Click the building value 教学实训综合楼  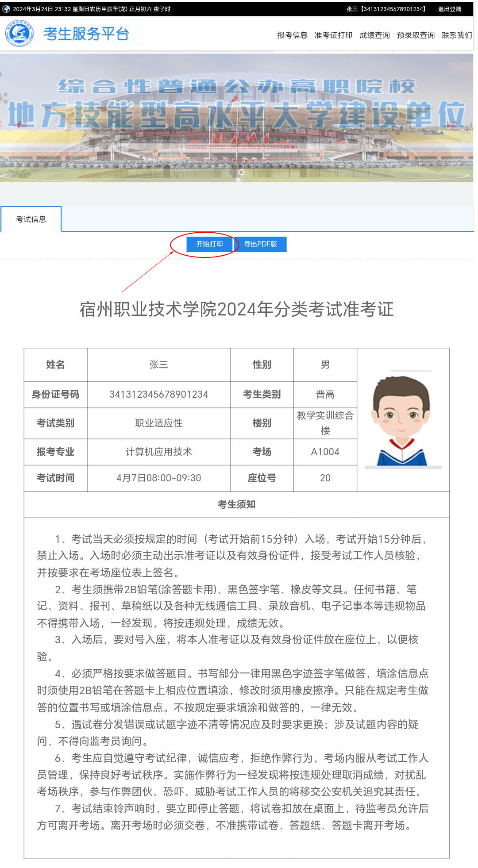click(x=325, y=423)
